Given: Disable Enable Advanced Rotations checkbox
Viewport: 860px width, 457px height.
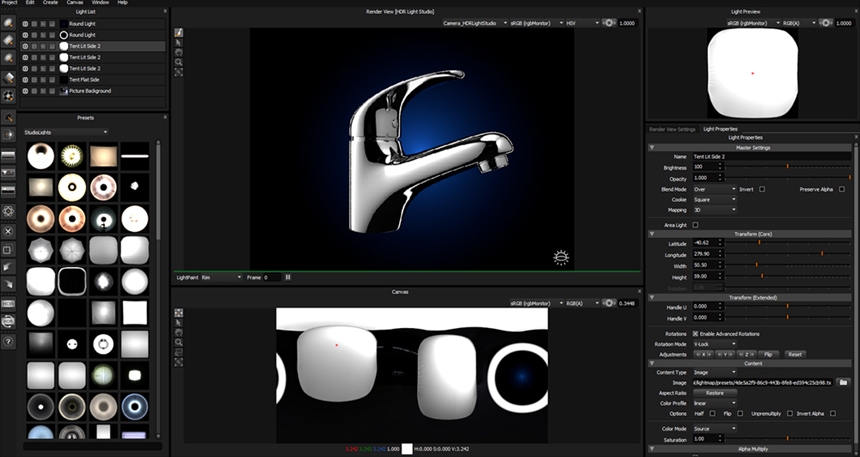Looking at the screenshot, I should click(695, 334).
